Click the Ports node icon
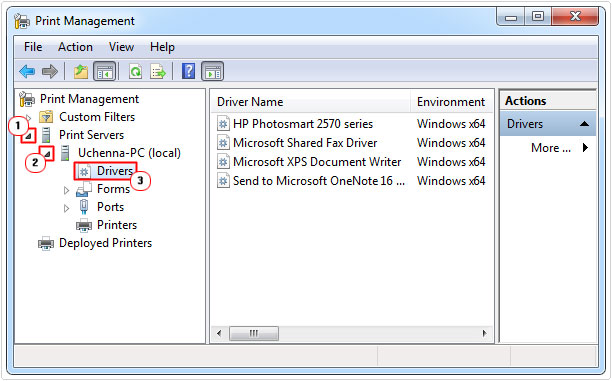The height and width of the screenshot is (381, 612). coord(84,207)
